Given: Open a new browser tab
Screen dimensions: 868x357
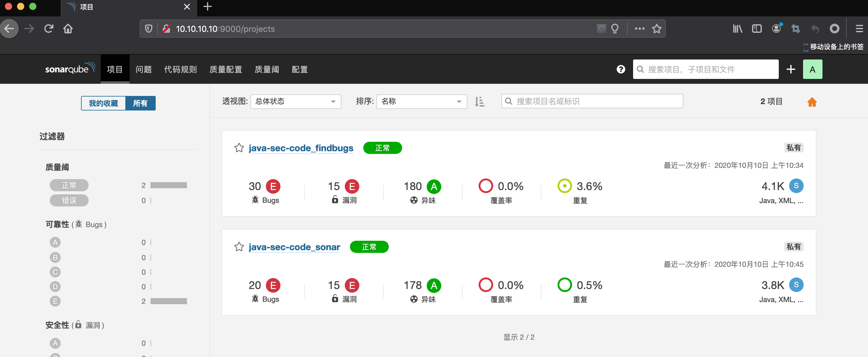Looking at the screenshot, I should pos(208,6).
